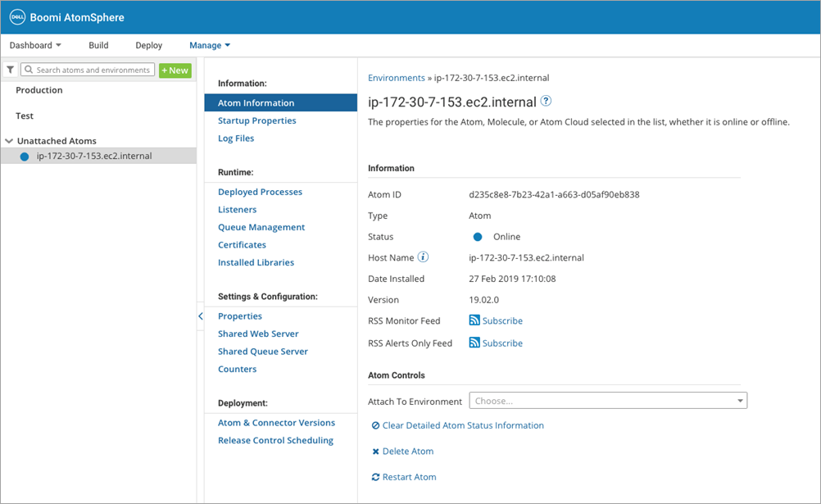Viewport: 821px width, 504px height.
Task: Open Installed Libraries
Action: click(x=256, y=262)
